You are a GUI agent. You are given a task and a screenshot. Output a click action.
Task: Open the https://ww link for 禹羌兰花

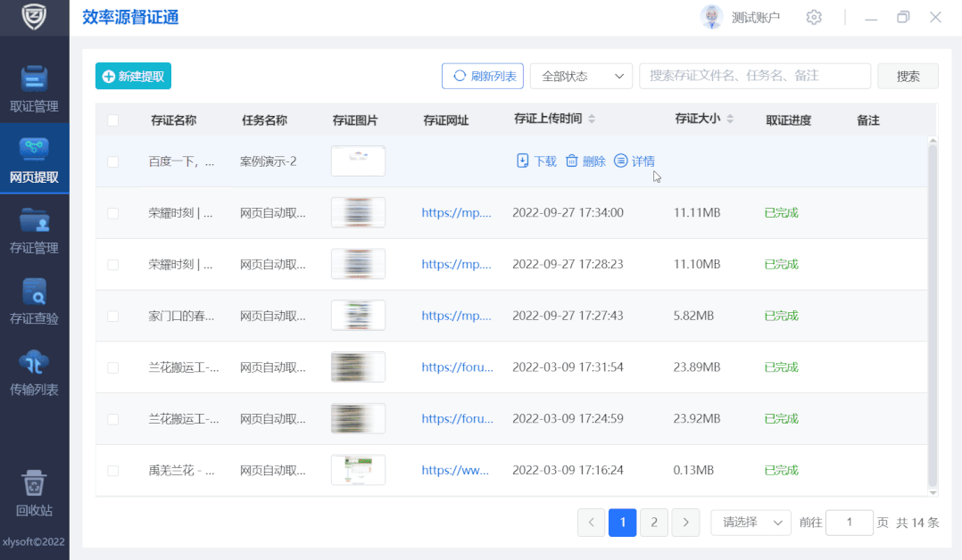coord(455,471)
